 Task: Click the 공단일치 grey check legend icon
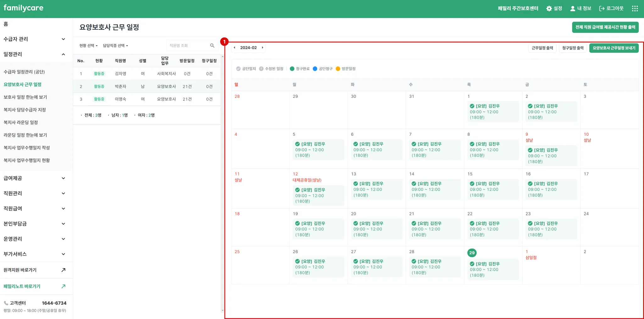click(238, 69)
